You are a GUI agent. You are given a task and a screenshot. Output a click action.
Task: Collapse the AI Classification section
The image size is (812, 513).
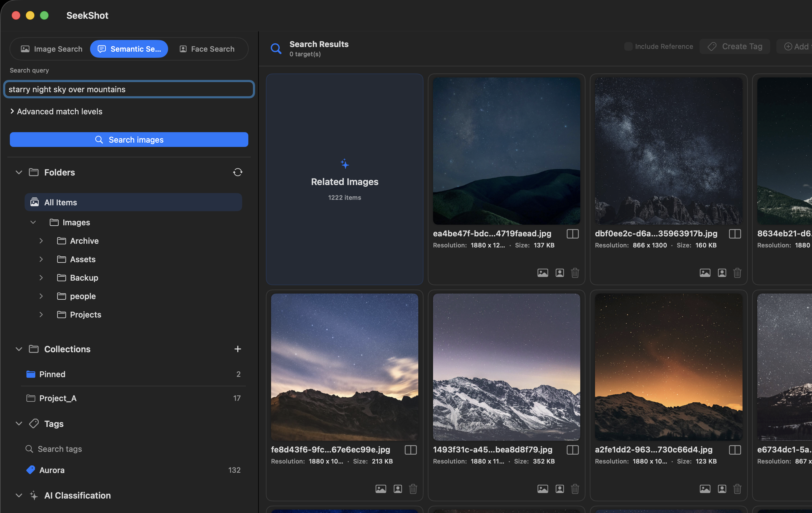pos(19,495)
